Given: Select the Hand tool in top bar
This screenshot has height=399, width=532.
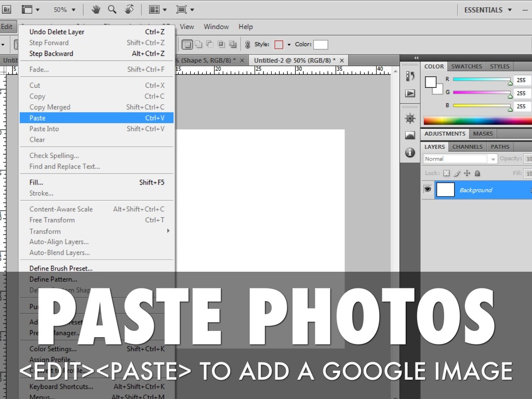Looking at the screenshot, I should [x=96, y=9].
